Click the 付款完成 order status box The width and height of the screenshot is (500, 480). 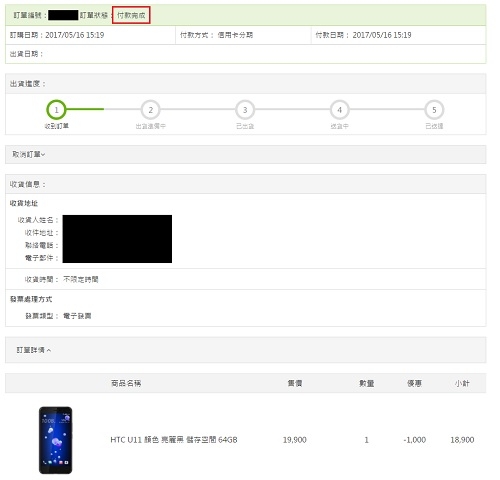(x=131, y=15)
